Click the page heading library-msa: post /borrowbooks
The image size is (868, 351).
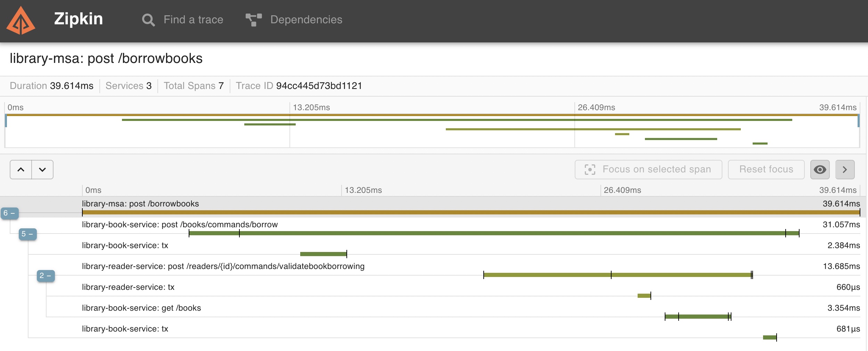106,58
